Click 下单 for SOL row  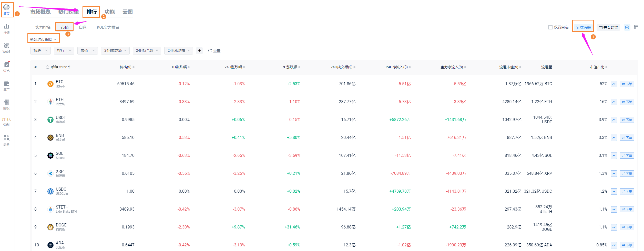627,156
